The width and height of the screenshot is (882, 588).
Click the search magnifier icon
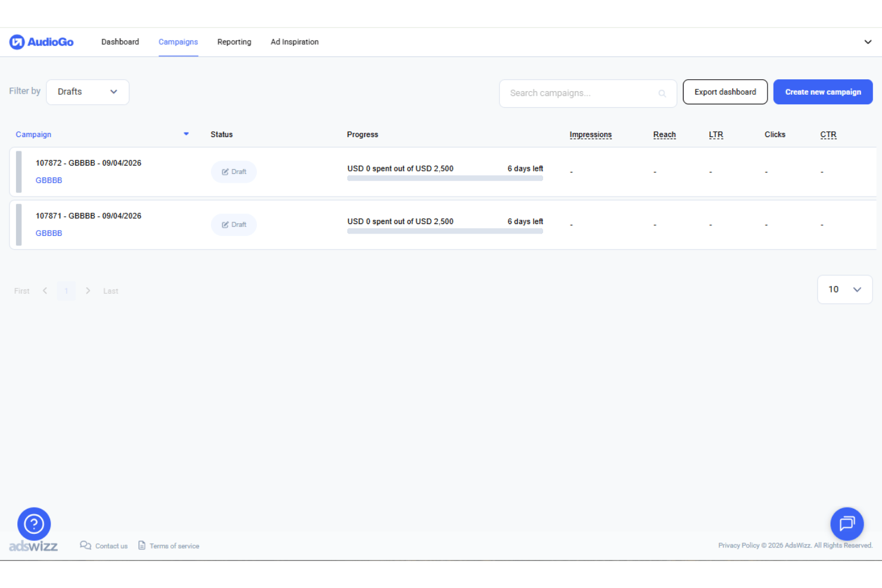[x=662, y=94]
